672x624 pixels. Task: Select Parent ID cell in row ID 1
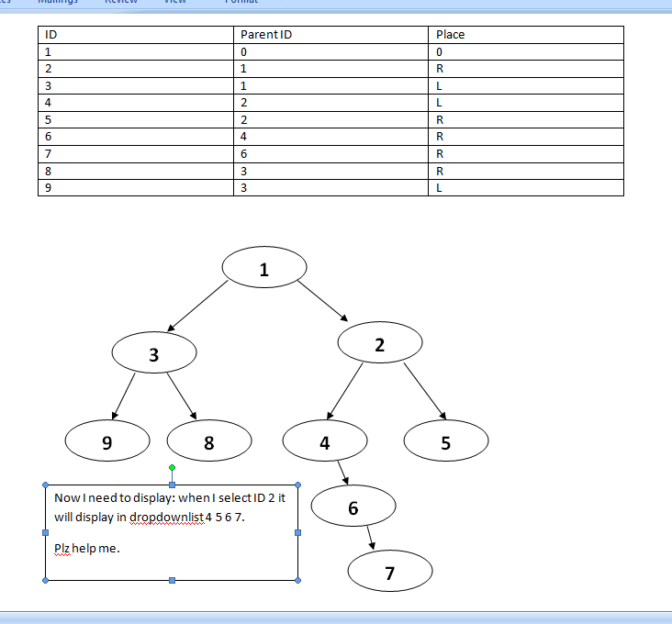pyautogui.click(x=330, y=51)
